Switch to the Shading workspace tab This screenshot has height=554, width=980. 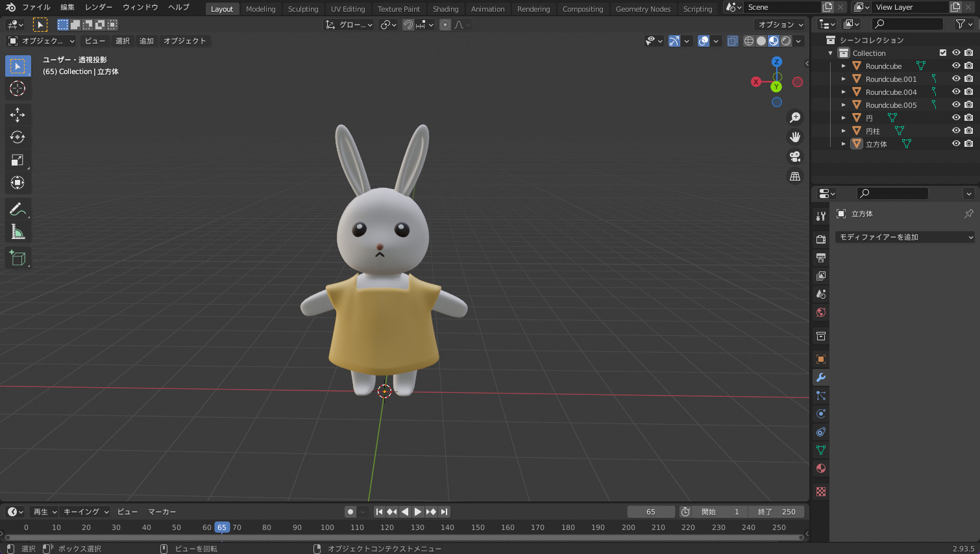(445, 8)
